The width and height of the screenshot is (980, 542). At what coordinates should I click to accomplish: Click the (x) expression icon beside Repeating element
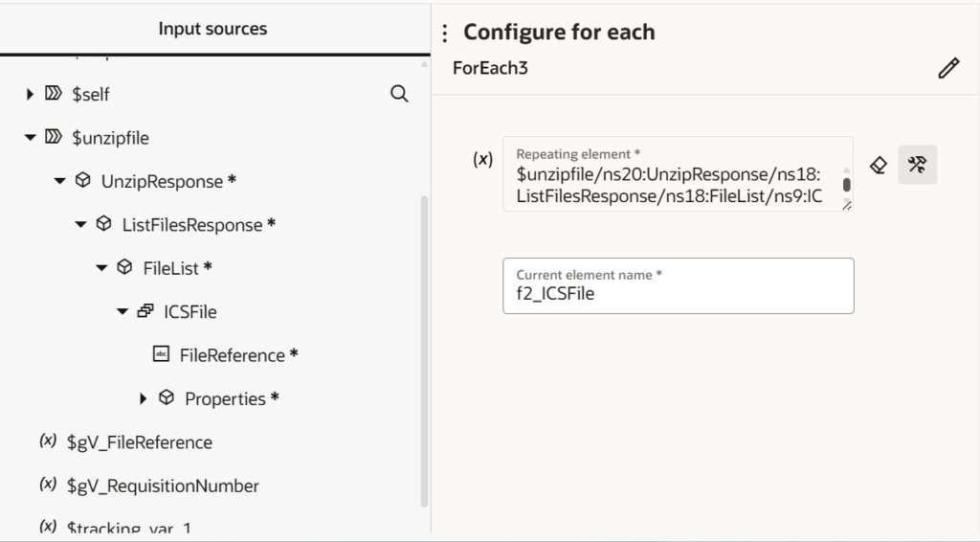tap(483, 160)
